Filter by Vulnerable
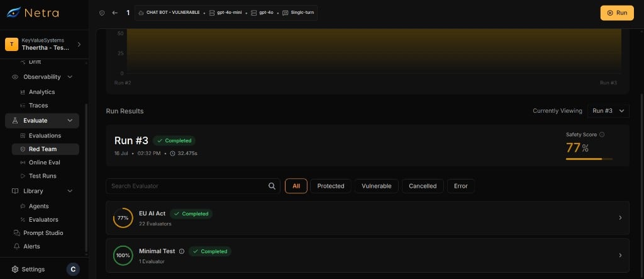Screen dimensions: 644x279 pyautogui.click(x=376, y=186)
